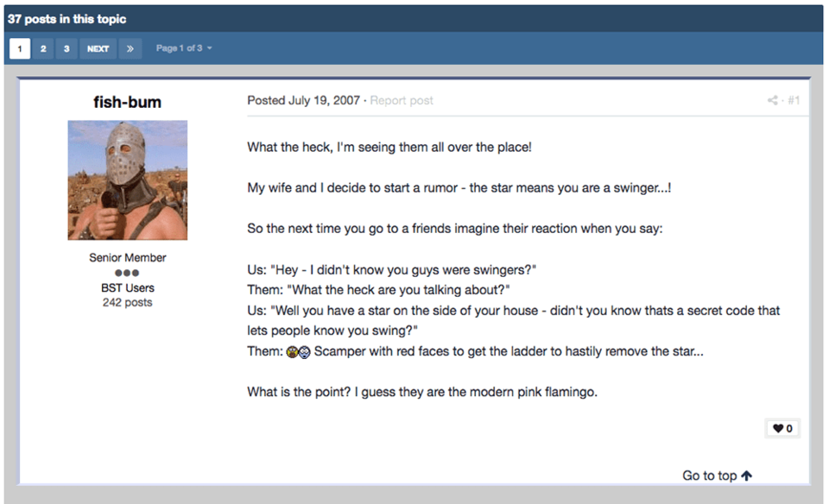Click the Go to top link
The width and height of the screenshot is (829, 504).
click(717, 476)
